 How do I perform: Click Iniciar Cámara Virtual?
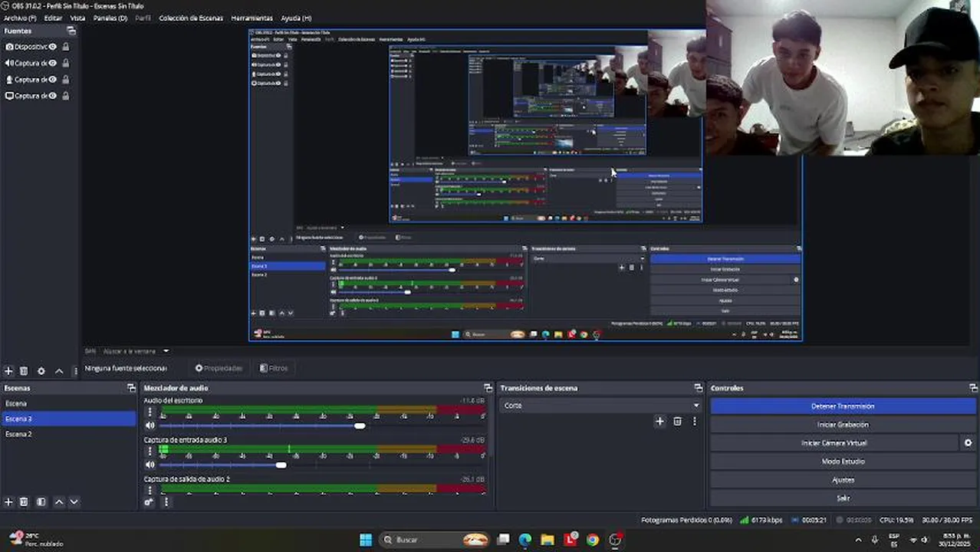pos(834,443)
